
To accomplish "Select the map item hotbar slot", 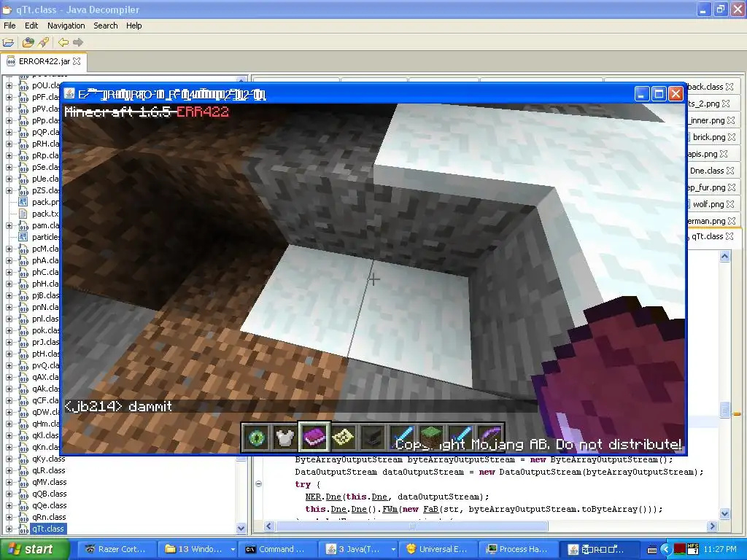I will coord(344,437).
